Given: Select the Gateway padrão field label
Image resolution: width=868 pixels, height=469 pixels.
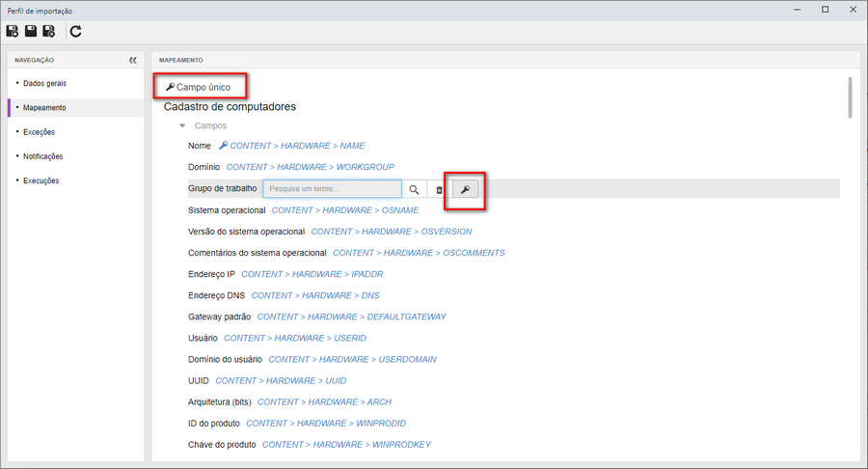Looking at the screenshot, I should (x=219, y=317).
